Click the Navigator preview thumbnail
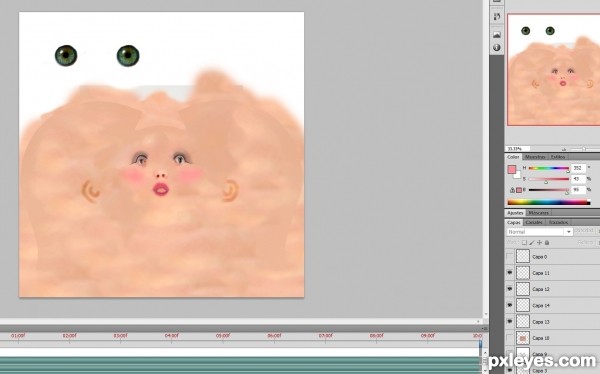 point(554,70)
